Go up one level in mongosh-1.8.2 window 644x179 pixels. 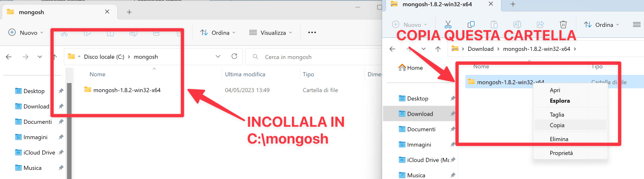[438, 48]
